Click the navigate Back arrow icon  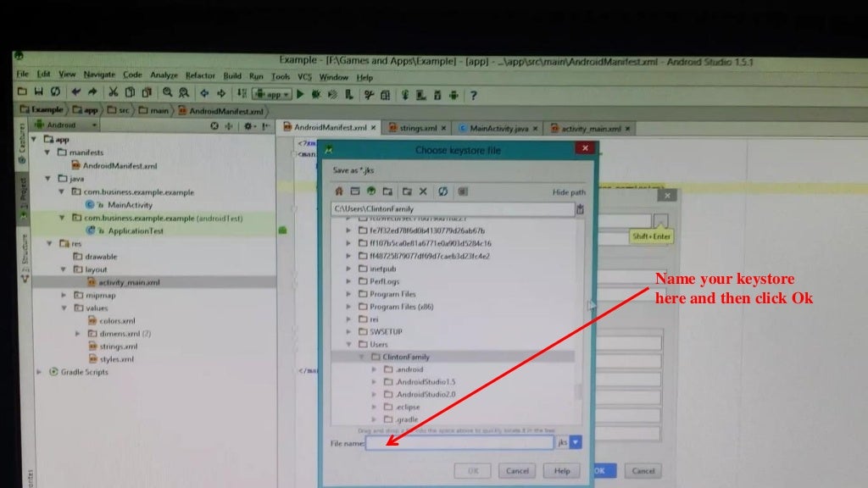204,93
